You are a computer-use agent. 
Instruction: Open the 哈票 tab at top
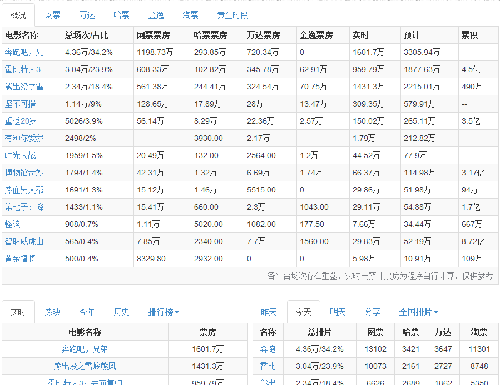pos(121,15)
